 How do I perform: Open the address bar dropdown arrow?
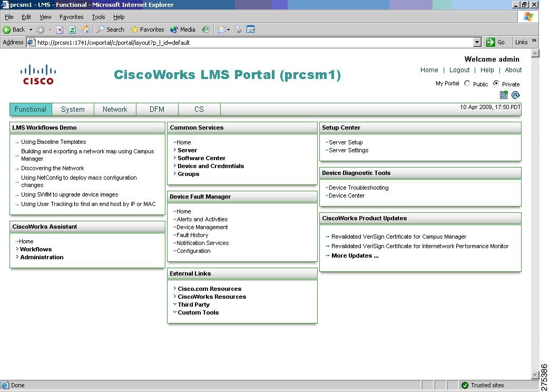click(x=477, y=42)
